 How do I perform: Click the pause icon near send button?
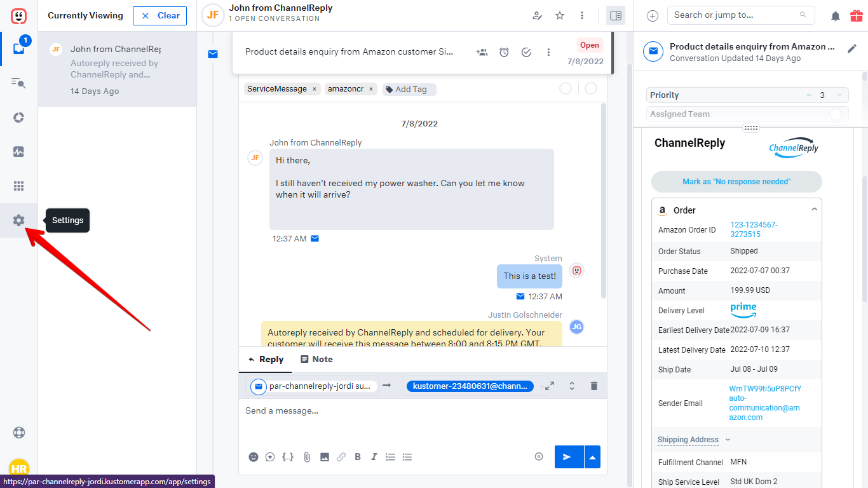click(539, 456)
